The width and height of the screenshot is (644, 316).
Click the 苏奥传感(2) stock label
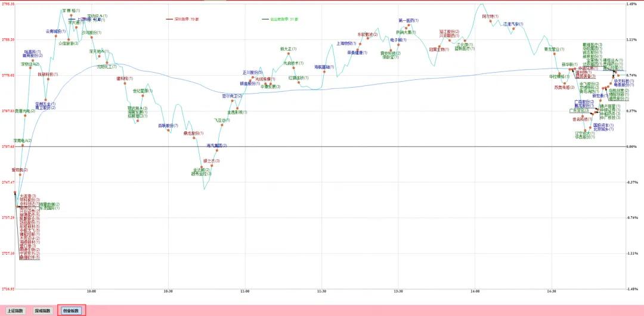564,88
